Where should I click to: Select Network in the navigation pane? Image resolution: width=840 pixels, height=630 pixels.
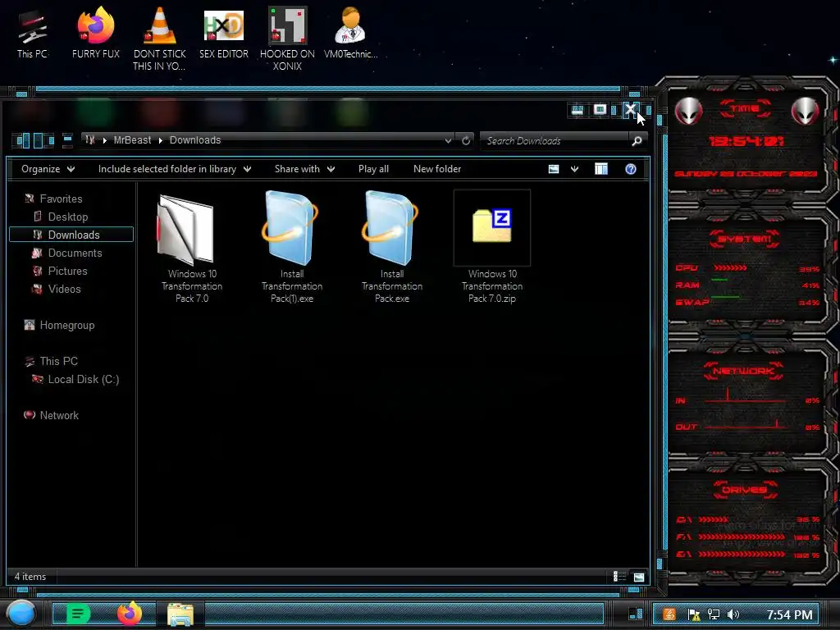coord(59,415)
